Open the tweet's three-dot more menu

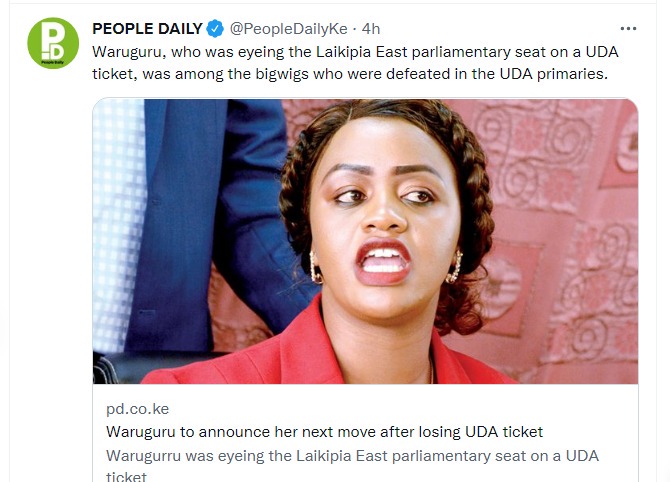coord(628,29)
